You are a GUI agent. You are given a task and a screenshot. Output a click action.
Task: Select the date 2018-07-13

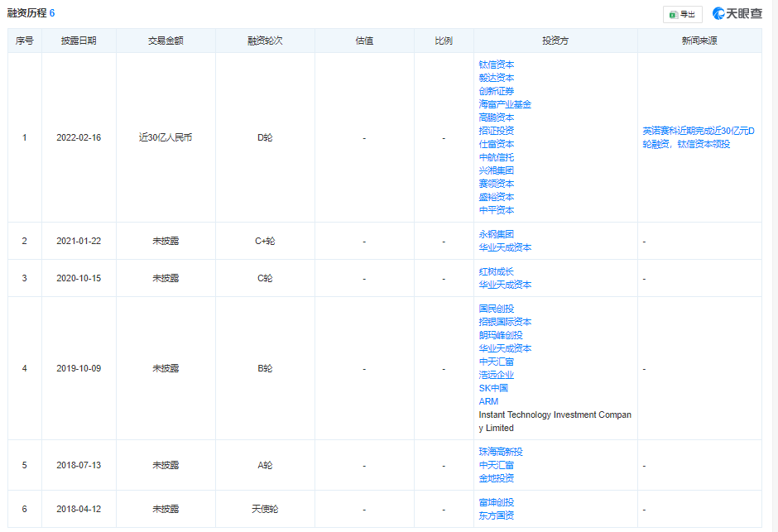coord(79,465)
